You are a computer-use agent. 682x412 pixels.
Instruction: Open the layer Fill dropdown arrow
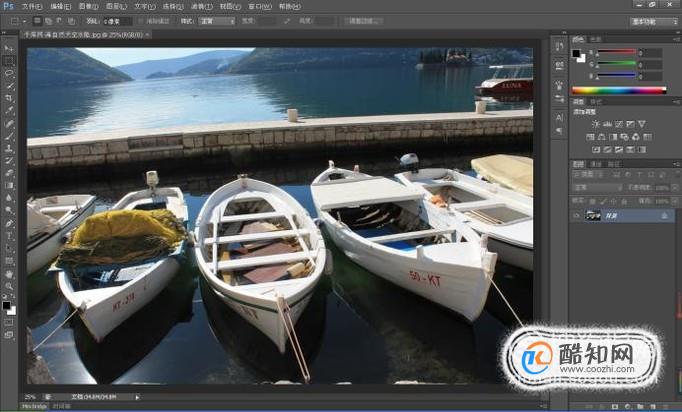pyautogui.click(x=675, y=201)
